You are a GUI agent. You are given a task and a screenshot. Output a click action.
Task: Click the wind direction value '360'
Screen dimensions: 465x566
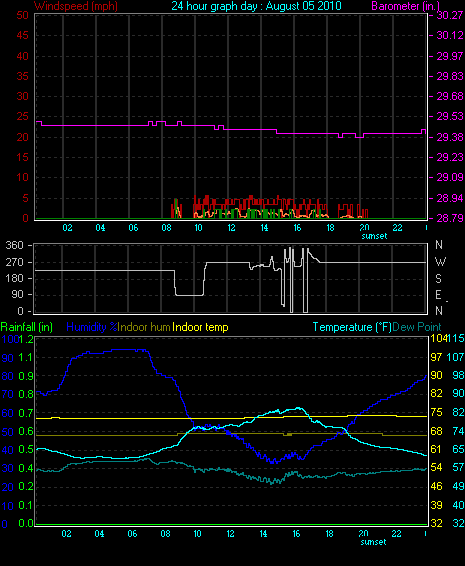[x=15, y=245]
